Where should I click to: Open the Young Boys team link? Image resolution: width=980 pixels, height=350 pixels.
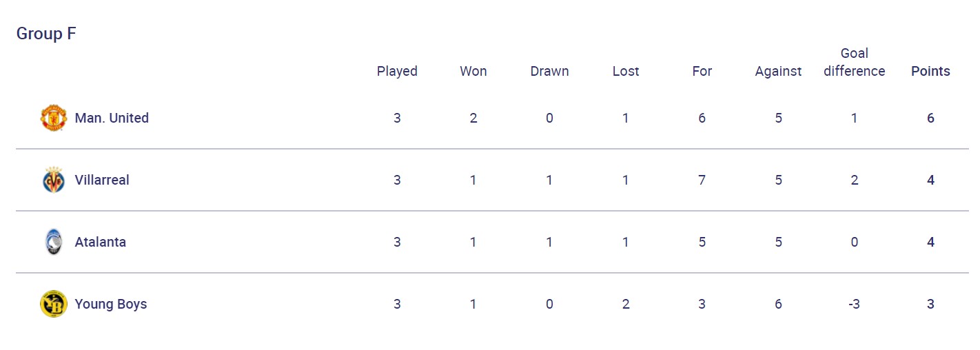(111, 304)
